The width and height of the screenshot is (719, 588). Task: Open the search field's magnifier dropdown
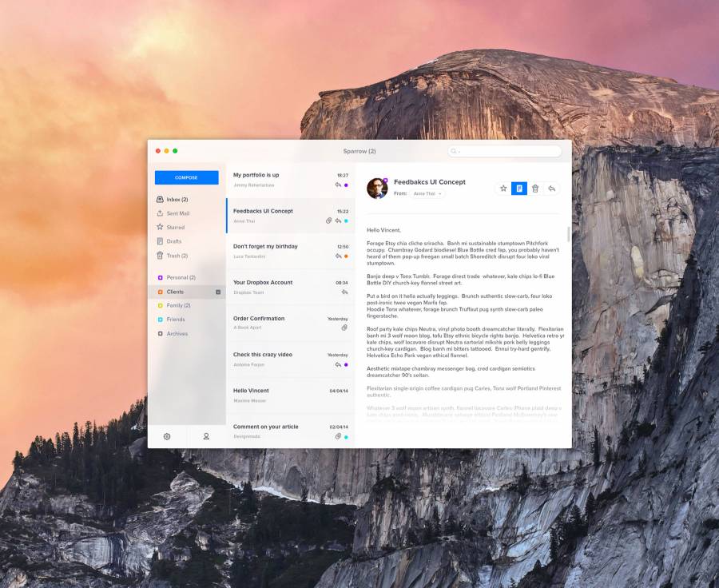click(x=455, y=151)
